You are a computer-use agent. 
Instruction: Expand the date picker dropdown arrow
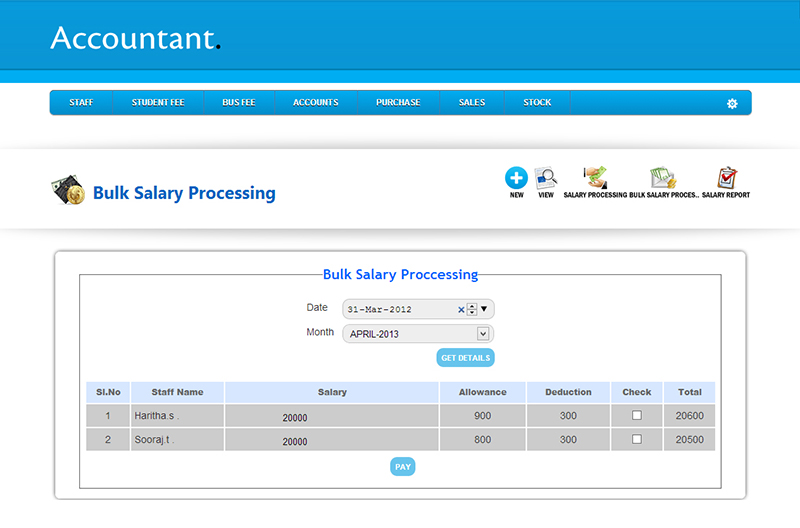tap(485, 310)
